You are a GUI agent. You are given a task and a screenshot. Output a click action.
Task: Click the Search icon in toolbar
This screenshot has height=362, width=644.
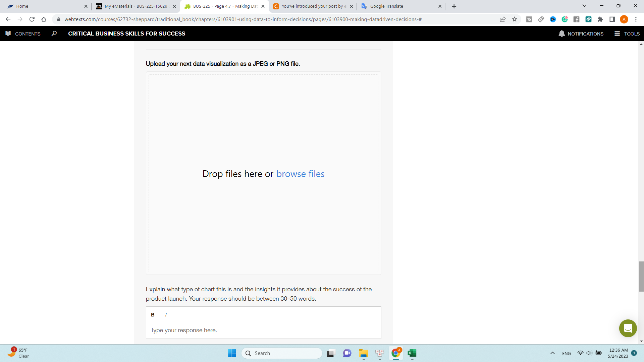click(x=54, y=34)
